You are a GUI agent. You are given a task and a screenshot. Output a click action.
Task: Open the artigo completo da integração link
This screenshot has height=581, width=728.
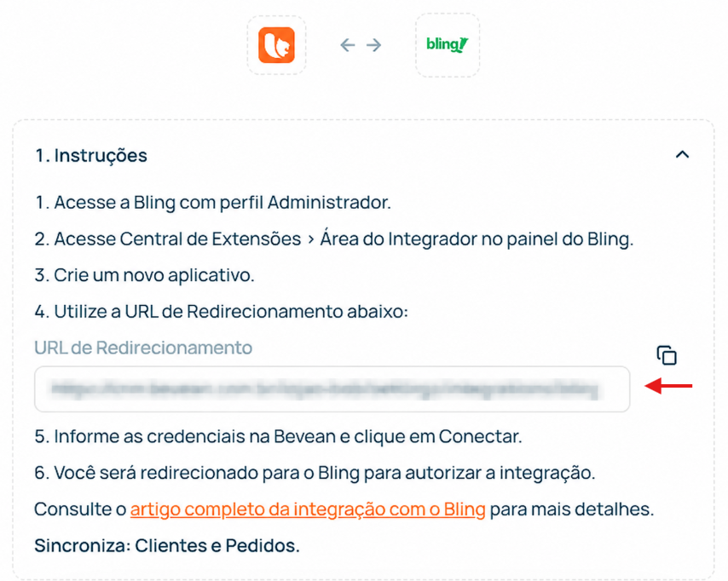(x=308, y=509)
